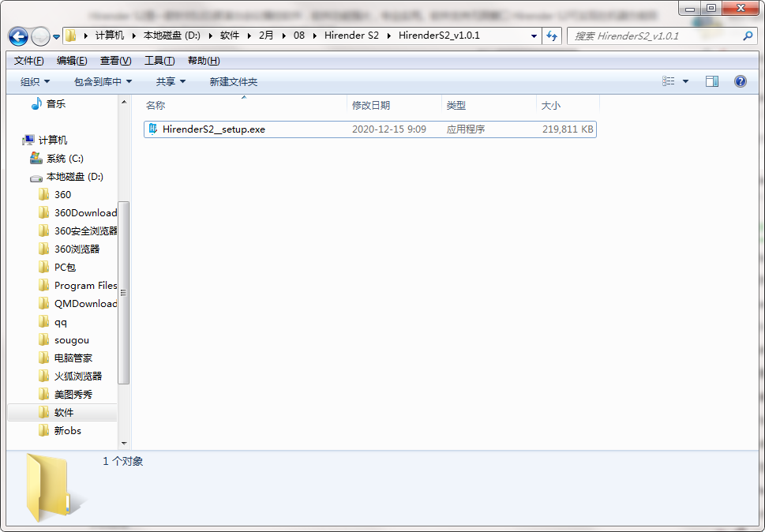Click Hirender S2 breadcrumb
The image size is (765, 532).
pos(351,36)
